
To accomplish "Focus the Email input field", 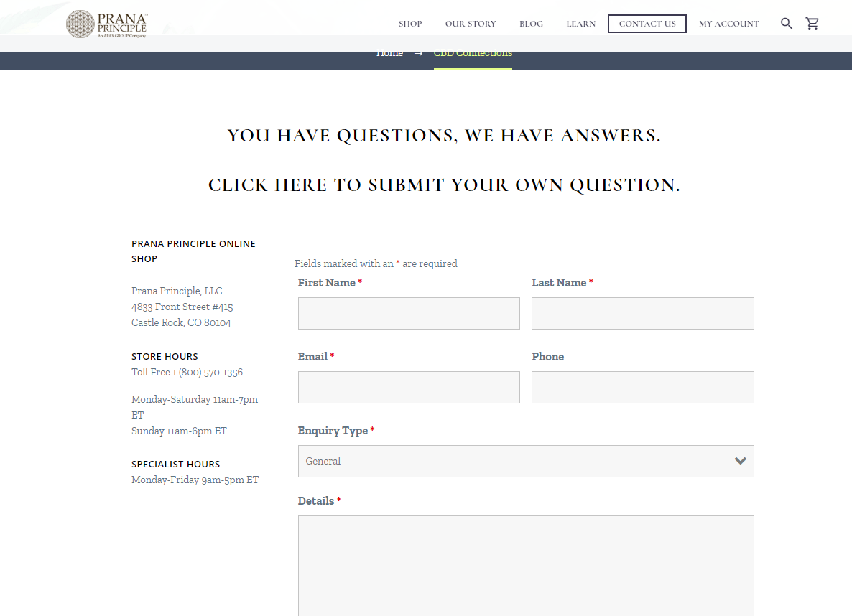I will pos(409,387).
